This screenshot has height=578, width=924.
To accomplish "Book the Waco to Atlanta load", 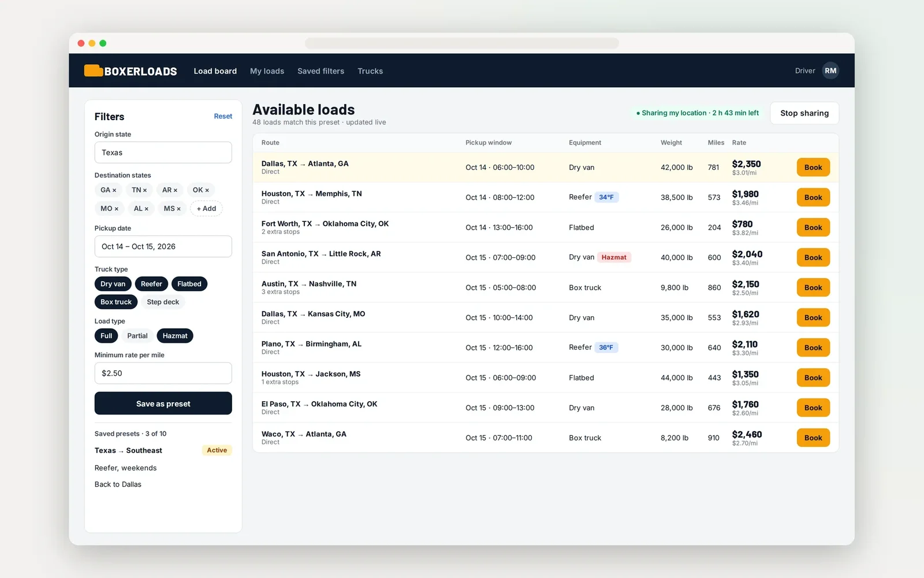I will (x=813, y=438).
